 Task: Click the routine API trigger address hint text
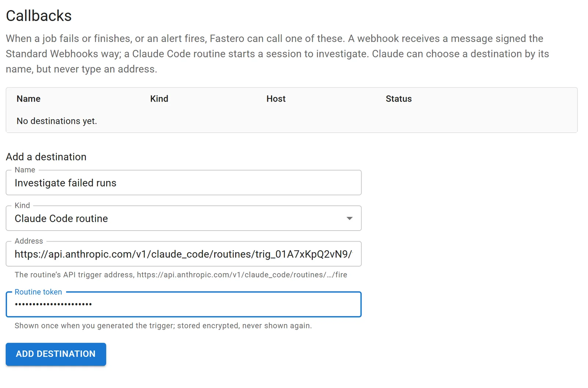coord(181,275)
